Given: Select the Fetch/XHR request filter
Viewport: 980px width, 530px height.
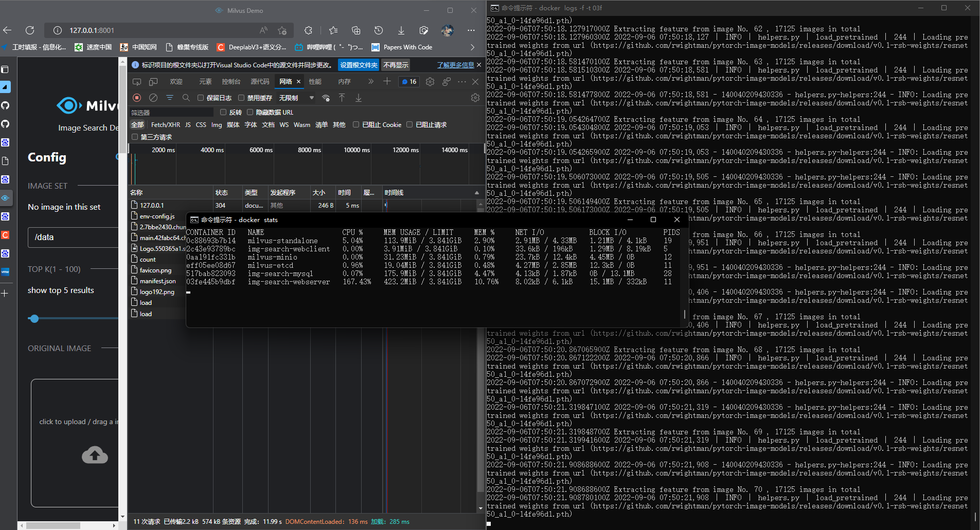Looking at the screenshot, I should pyautogui.click(x=165, y=124).
